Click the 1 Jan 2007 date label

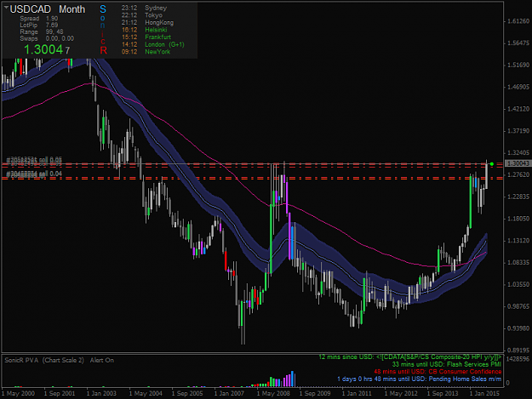pos(229,394)
